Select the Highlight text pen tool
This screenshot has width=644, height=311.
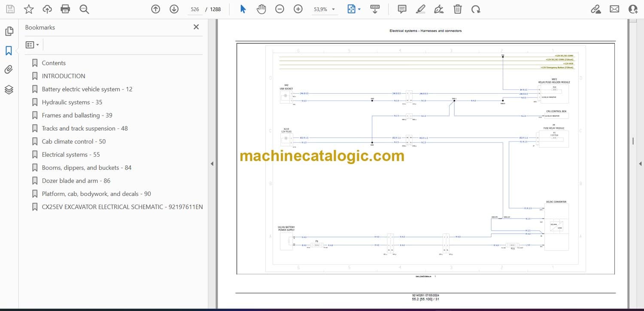[420, 9]
